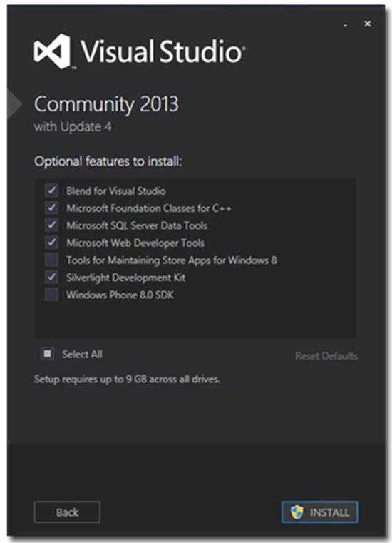The height and width of the screenshot is (543, 392).
Task: Click the 'with Update 4' text
Action: point(73,127)
